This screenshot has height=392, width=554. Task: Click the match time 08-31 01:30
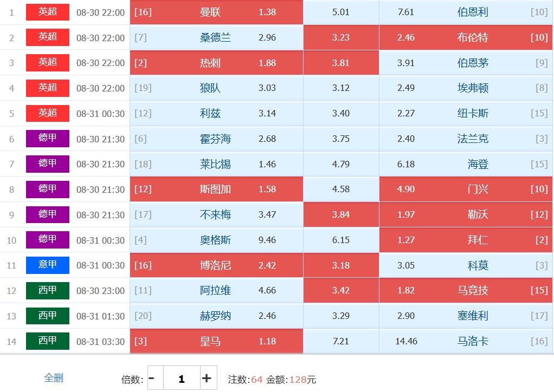point(100,316)
